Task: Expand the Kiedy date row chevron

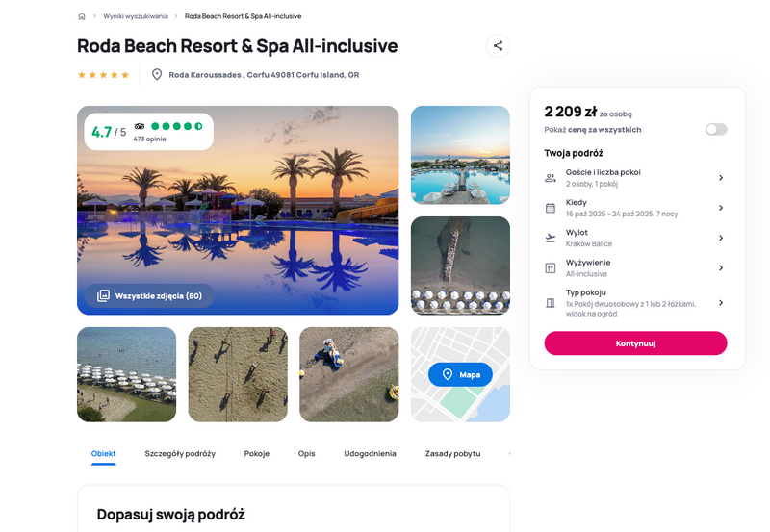Action: (720, 208)
